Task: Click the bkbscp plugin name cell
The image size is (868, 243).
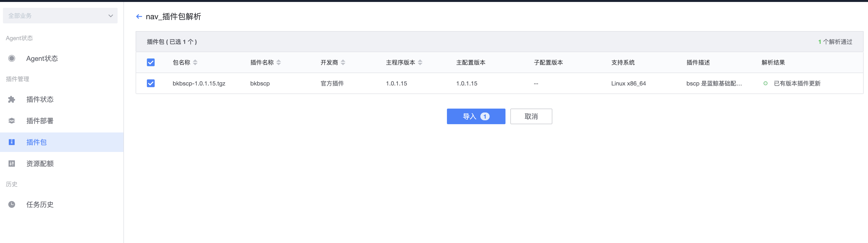Action: [260, 83]
